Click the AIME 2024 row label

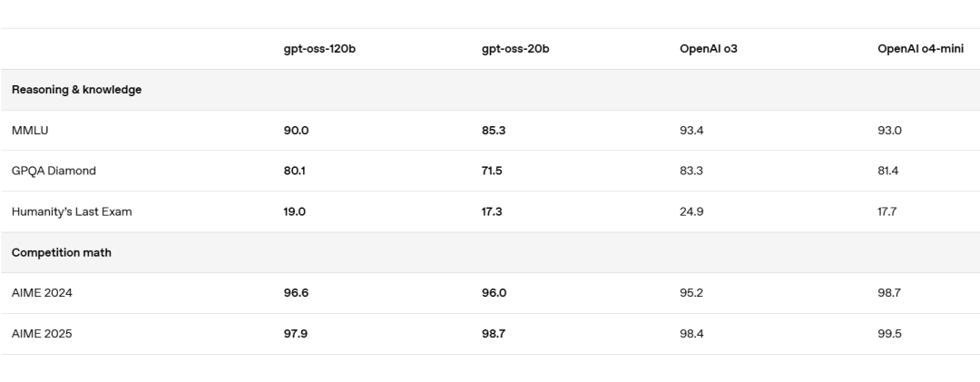click(42, 293)
